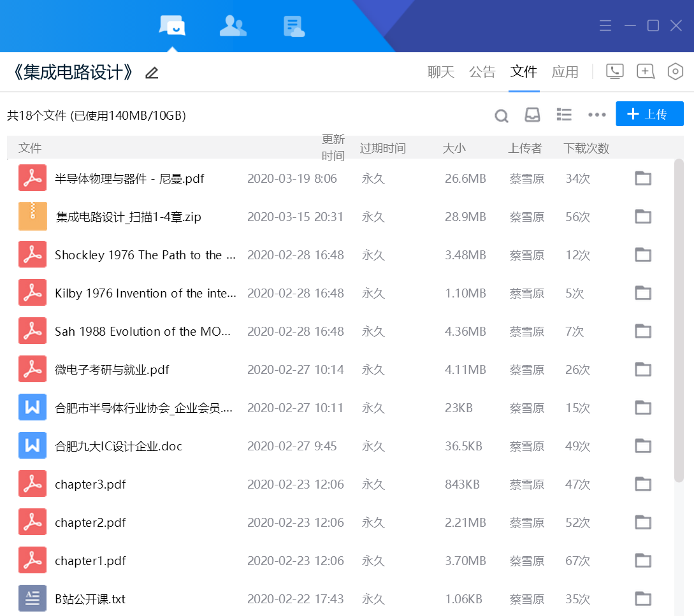Open the file inbox tray icon
Viewport: 694px width, 616px height.
[532, 115]
